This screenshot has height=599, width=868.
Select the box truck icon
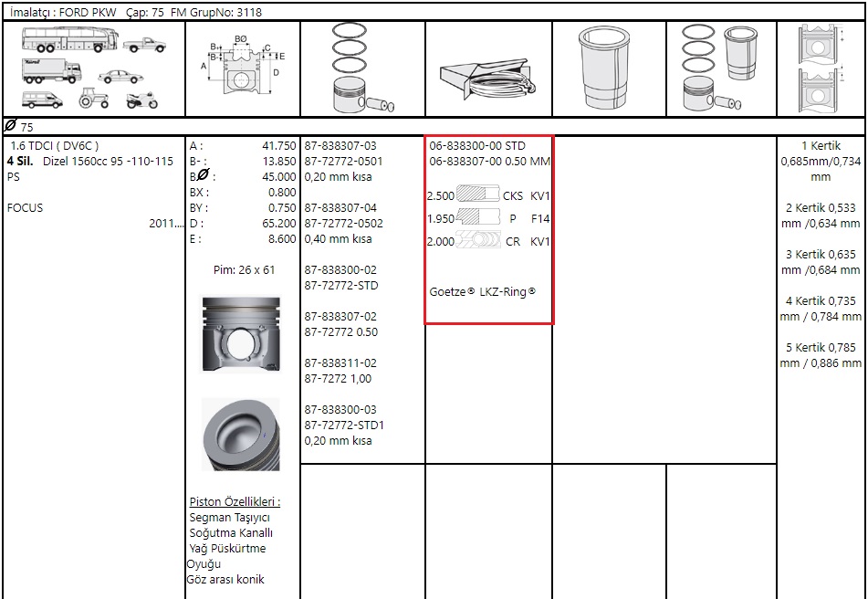pos(52,70)
